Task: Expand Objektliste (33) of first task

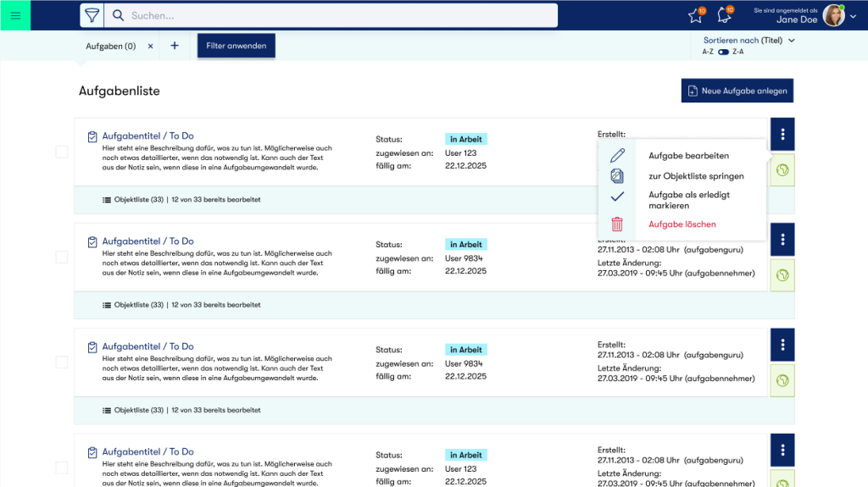Action: pyautogui.click(x=134, y=200)
